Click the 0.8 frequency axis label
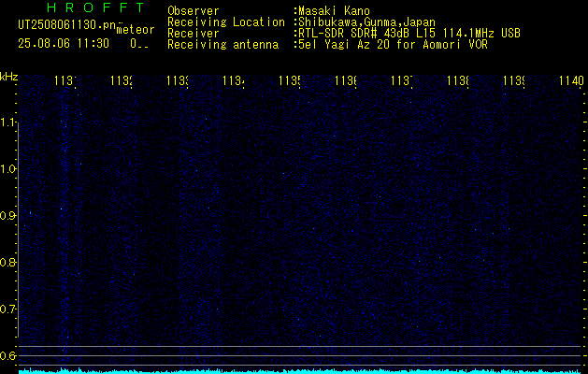The width and height of the screenshot is (588, 374). [7, 262]
